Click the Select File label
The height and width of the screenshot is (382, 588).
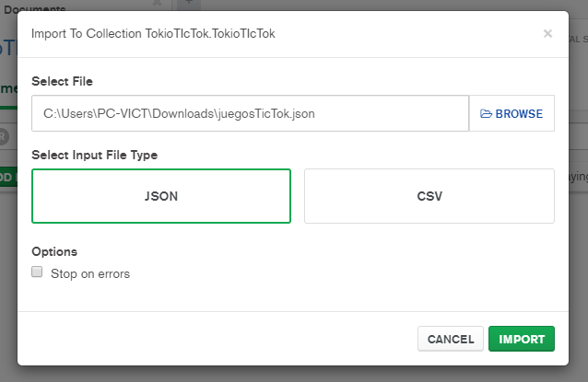tap(62, 82)
